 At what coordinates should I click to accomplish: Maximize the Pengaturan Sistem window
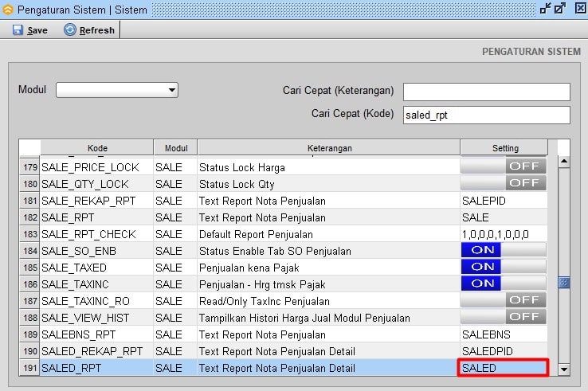(x=560, y=8)
